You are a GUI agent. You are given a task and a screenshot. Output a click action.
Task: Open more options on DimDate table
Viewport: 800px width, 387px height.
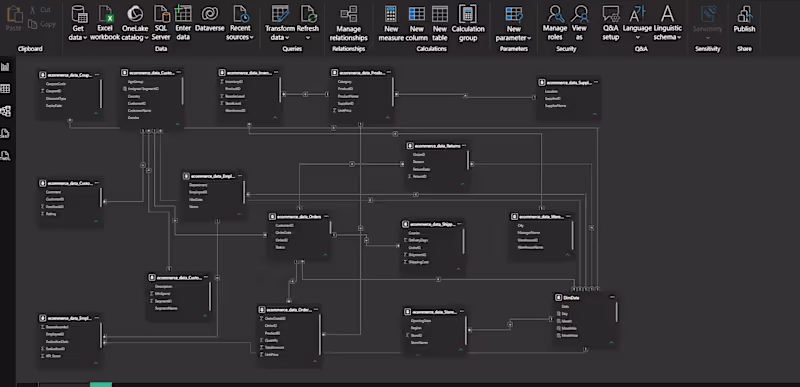[x=612, y=297]
